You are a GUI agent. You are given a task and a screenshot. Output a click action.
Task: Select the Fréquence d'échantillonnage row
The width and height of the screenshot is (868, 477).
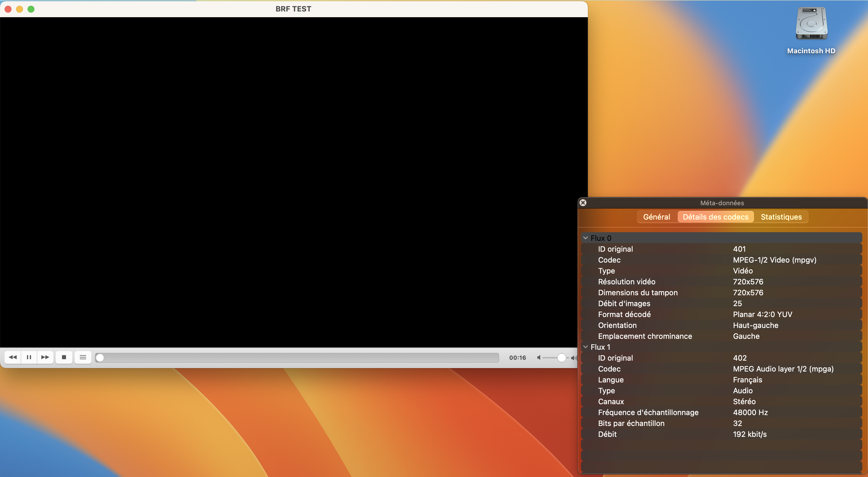[x=721, y=413]
